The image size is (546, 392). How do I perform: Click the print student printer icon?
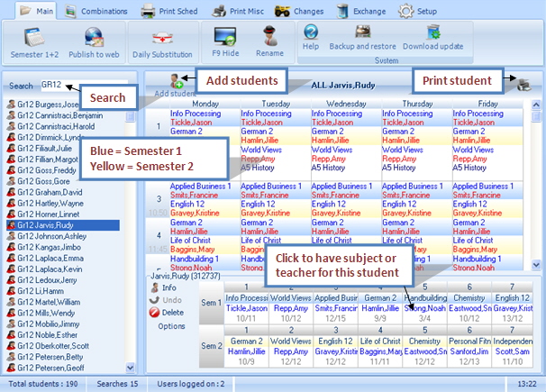pos(524,85)
